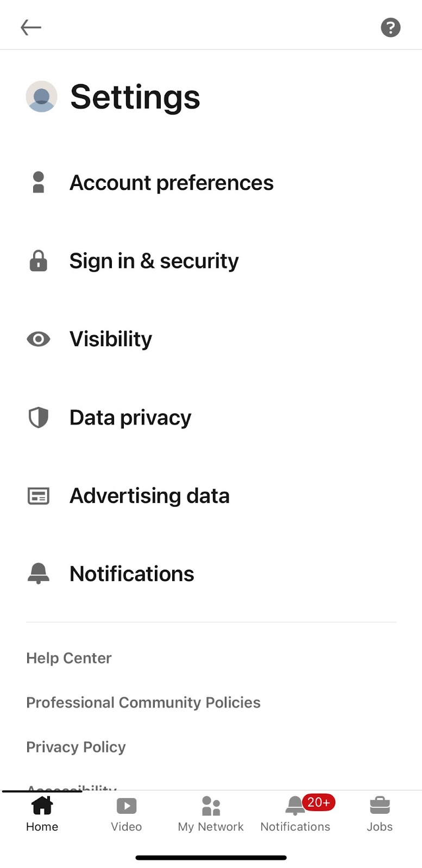
Task: Open Sign in & security settings
Action: (211, 261)
